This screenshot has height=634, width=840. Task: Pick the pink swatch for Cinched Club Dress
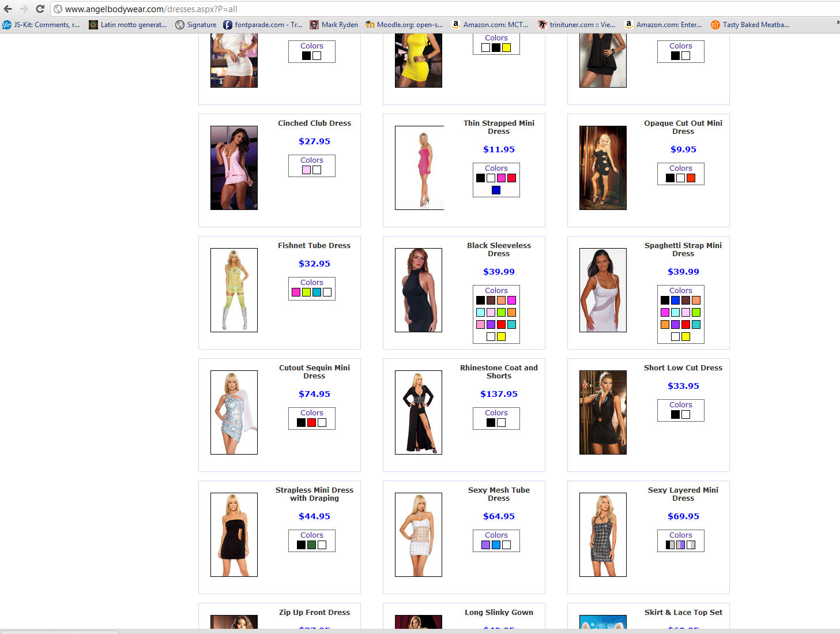[307, 170]
